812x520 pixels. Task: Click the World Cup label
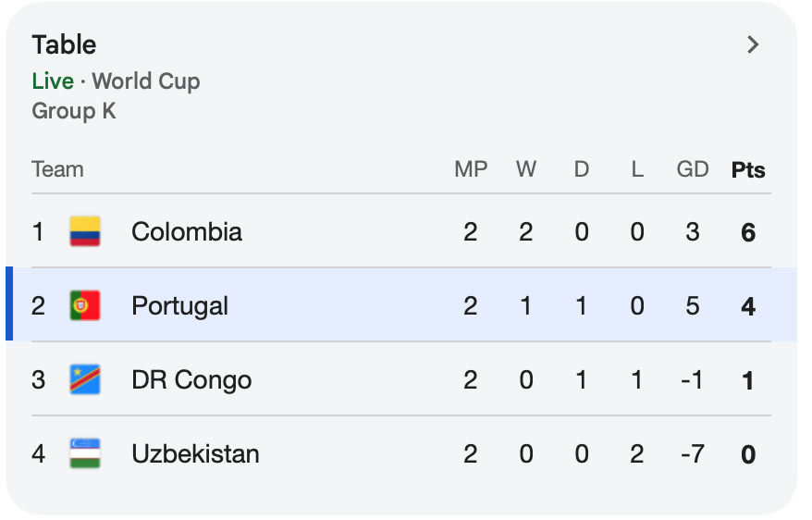click(x=146, y=81)
